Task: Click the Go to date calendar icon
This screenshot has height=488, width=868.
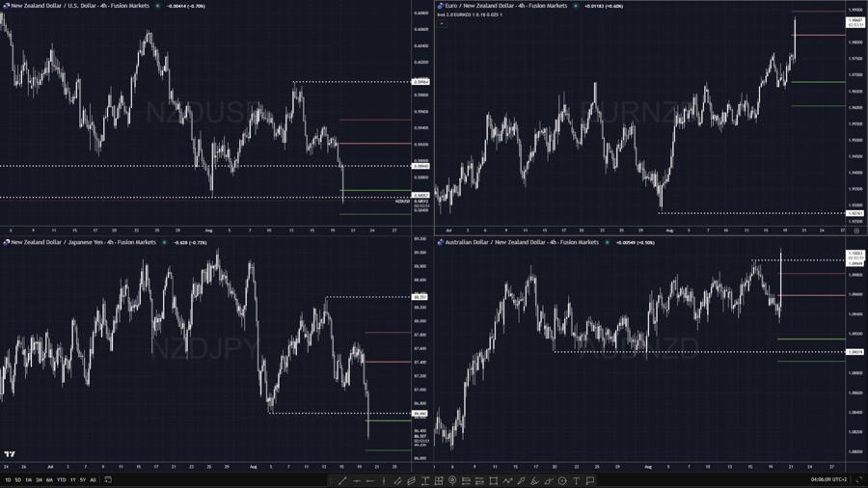Action: (108, 479)
